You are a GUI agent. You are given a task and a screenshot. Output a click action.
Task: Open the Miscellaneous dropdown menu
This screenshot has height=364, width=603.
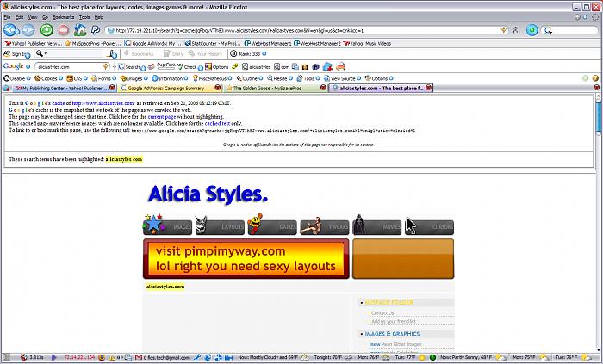tap(212, 78)
